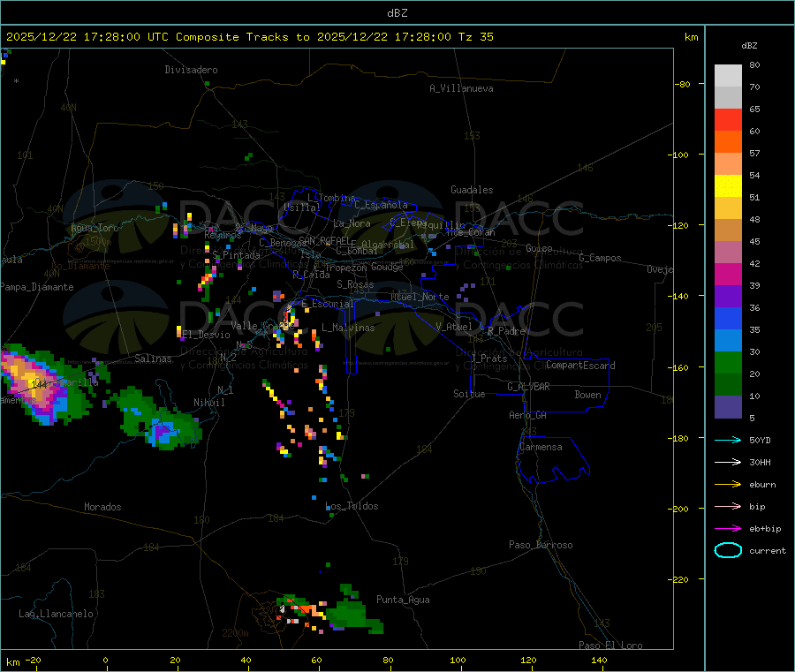Click the 'Carmensa' map label
This screenshot has height=672, width=795.
(541, 447)
